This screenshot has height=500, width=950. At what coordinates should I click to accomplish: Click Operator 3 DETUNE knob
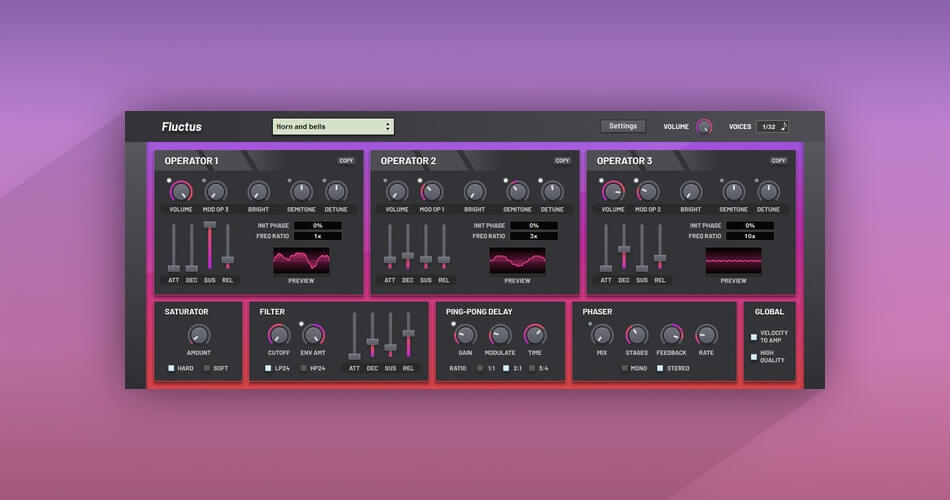pyautogui.click(x=768, y=192)
